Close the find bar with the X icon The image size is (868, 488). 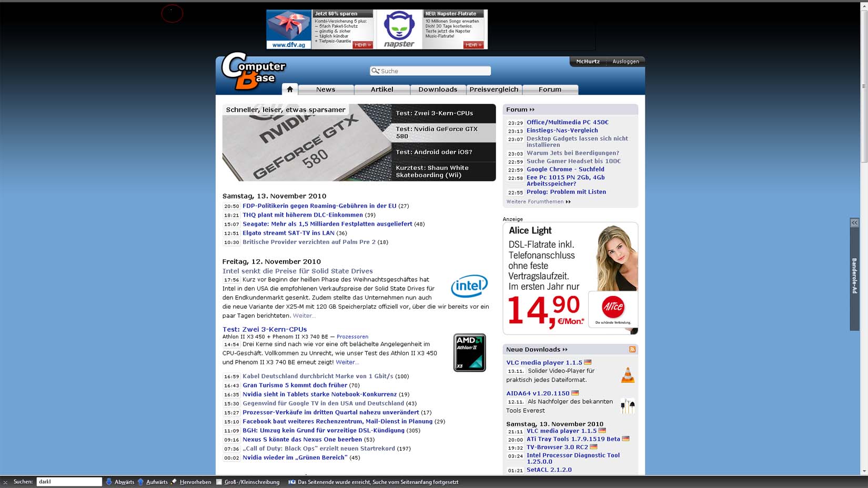pos(5,482)
